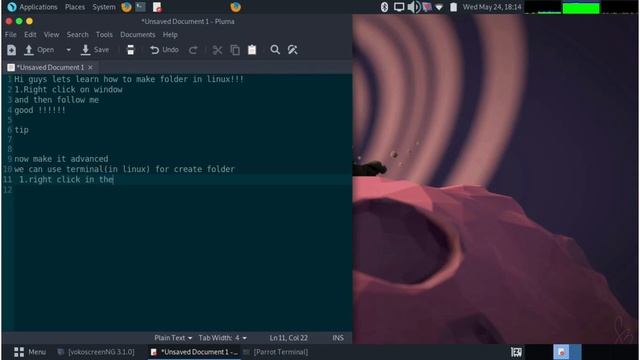Switch to Unsaved Document 1 taskbar entry

(194, 352)
